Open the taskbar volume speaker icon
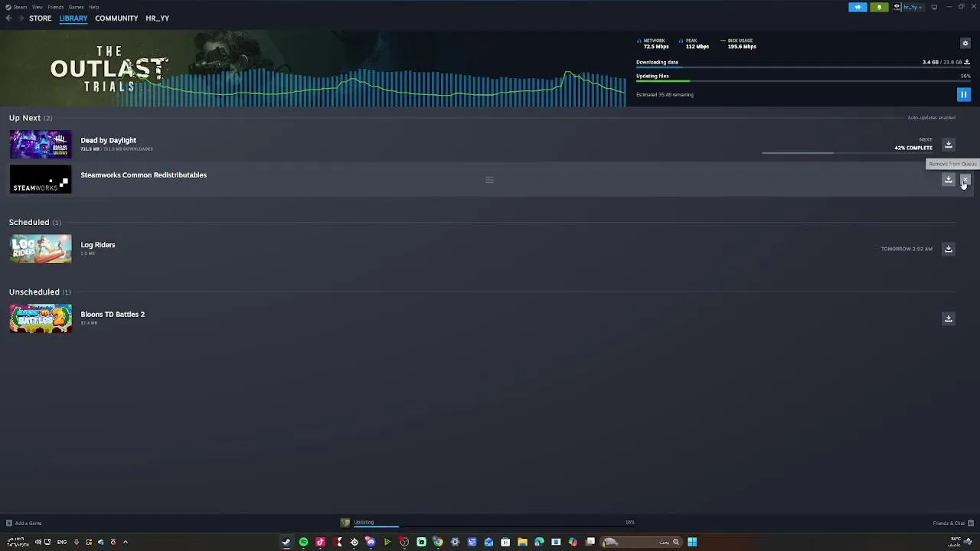Screen dimensions: 980x551 pyautogui.click(x=38, y=542)
